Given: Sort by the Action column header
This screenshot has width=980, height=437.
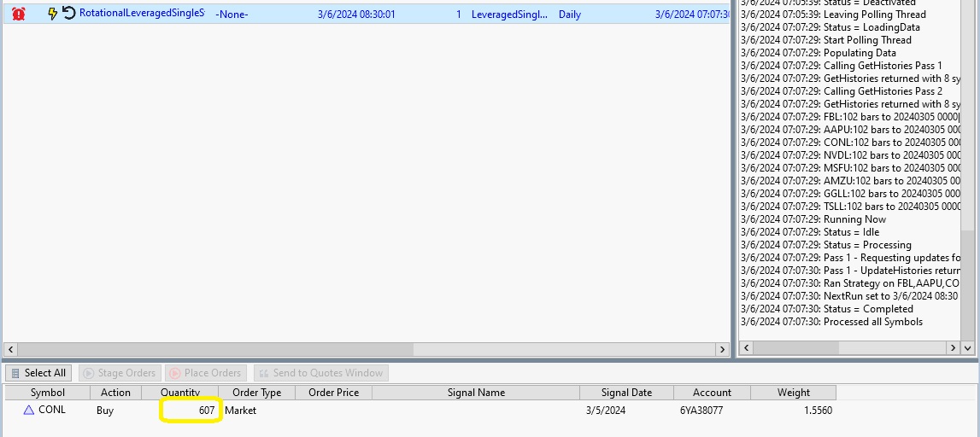Looking at the screenshot, I should coord(115,393).
